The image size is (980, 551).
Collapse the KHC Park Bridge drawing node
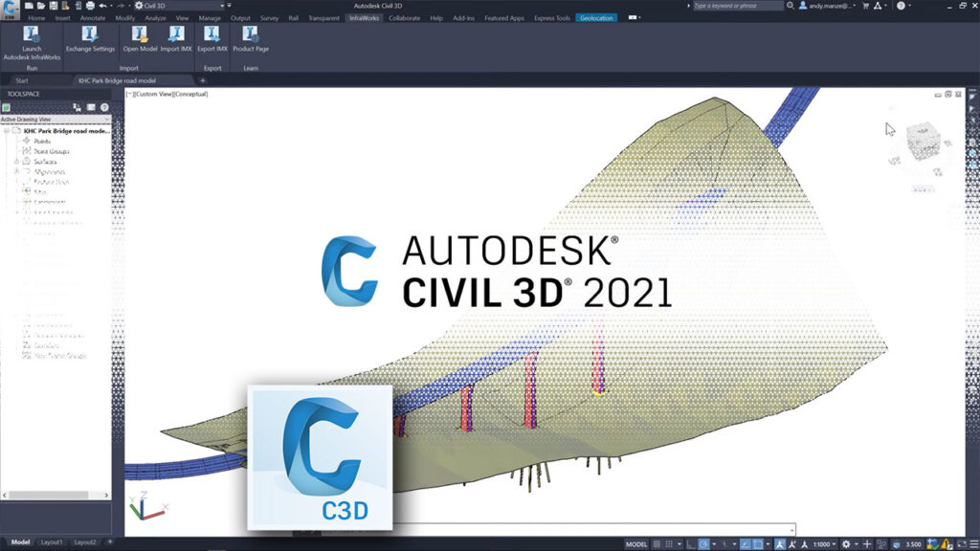tap(7, 131)
